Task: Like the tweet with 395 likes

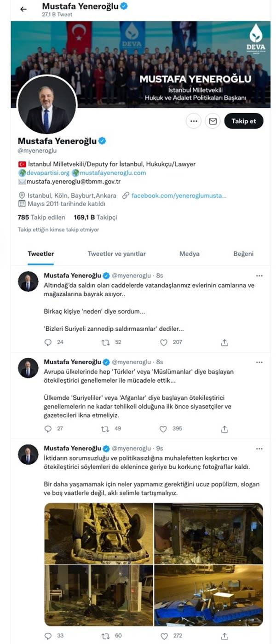Action: click(x=163, y=429)
